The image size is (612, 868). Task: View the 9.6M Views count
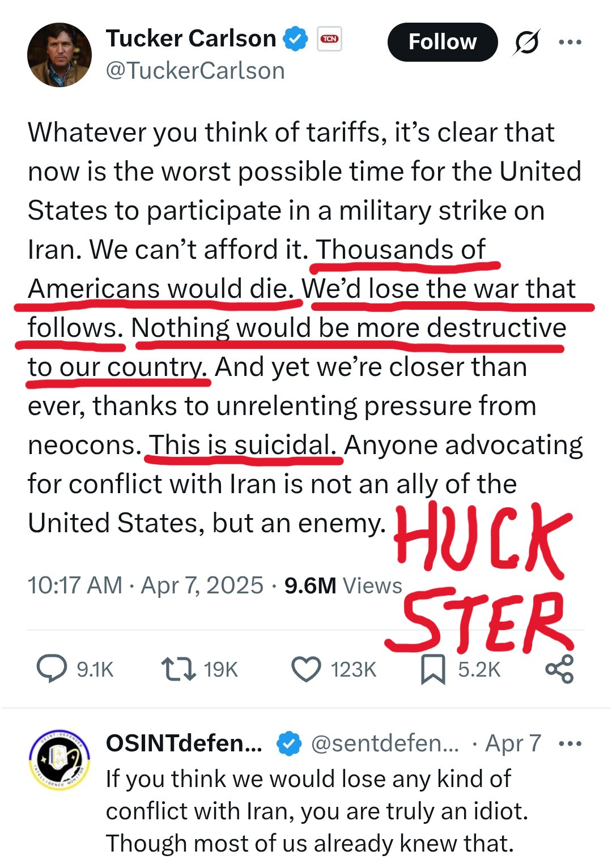pos(343,585)
